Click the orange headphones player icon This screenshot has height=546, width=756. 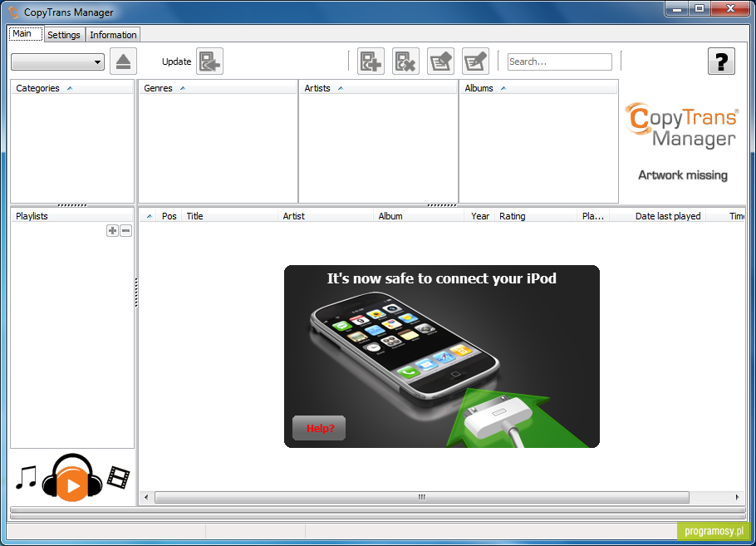(72, 478)
